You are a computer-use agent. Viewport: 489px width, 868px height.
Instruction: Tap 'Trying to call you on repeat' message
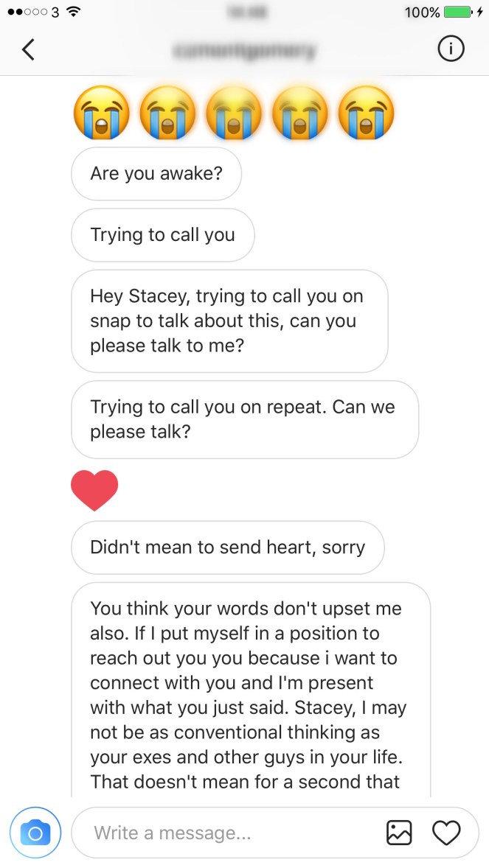[x=244, y=419]
